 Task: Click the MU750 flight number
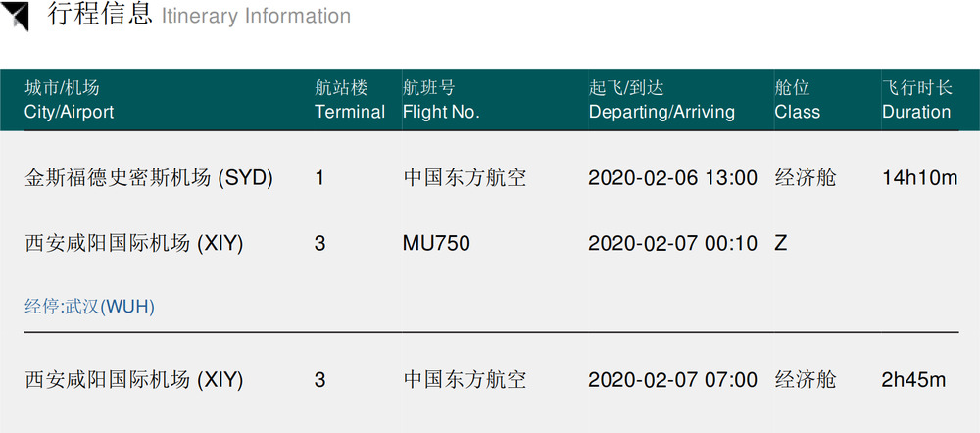point(436,243)
